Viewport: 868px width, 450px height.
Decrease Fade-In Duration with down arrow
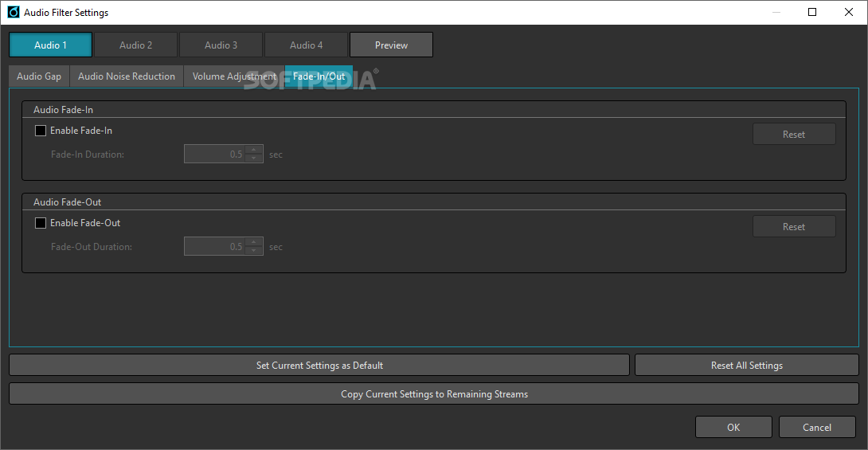coord(254,158)
